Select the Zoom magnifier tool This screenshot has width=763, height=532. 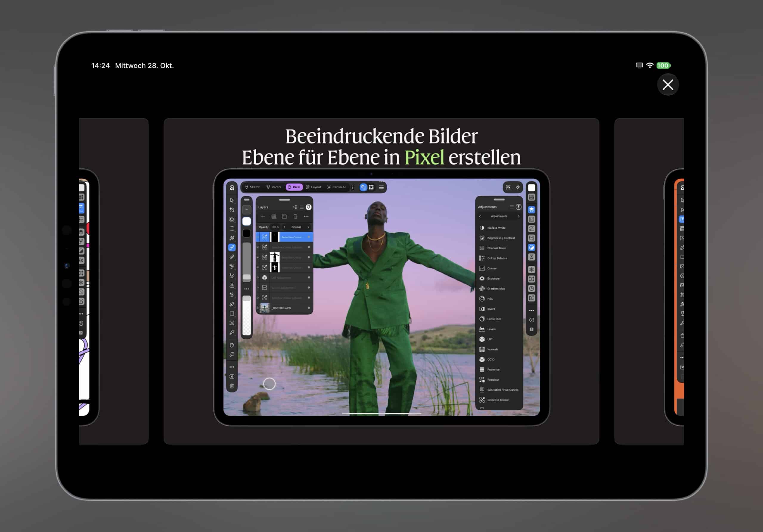[x=232, y=354]
